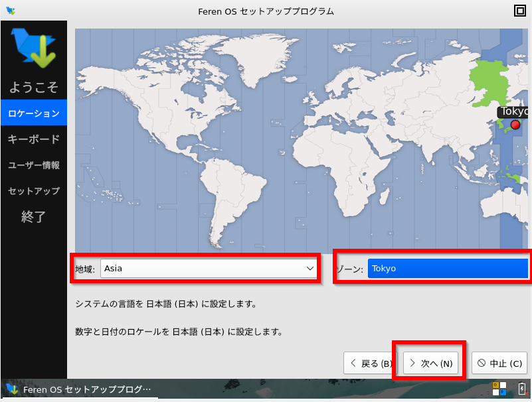
Task: Click Africa on the timezone world map
Action: click(343, 166)
